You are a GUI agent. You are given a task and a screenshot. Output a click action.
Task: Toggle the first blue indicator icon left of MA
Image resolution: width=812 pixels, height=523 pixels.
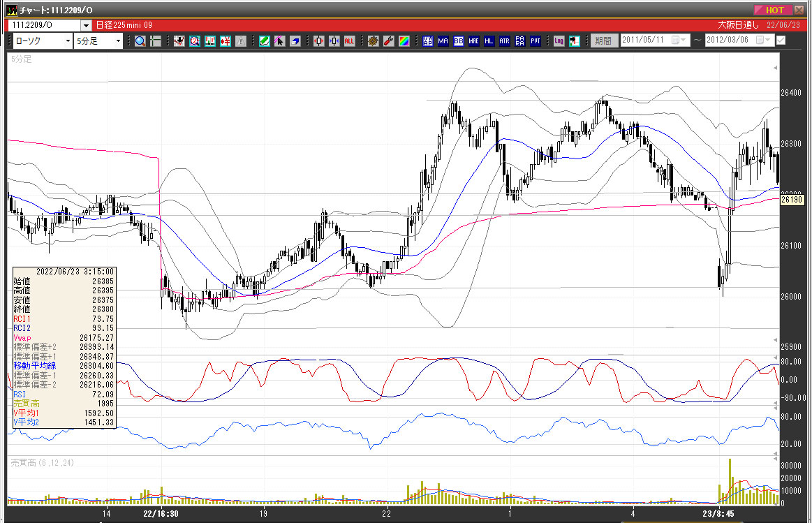point(428,41)
